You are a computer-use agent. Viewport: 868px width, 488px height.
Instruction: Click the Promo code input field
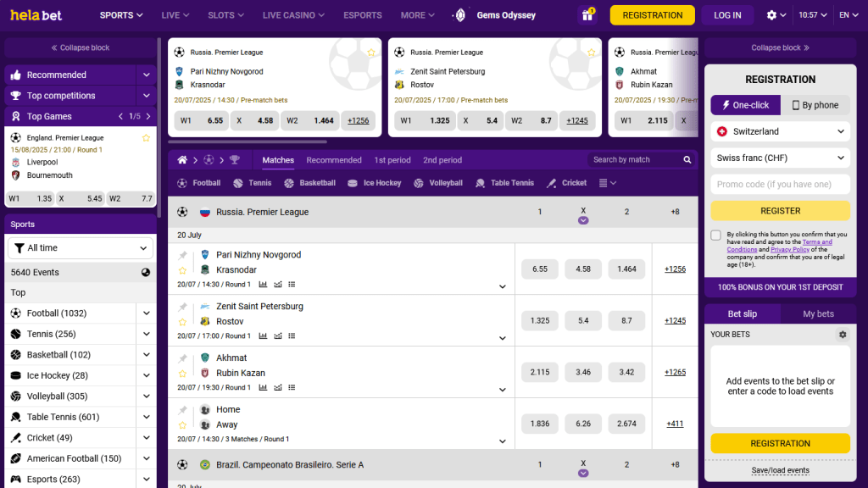pos(780,184)
